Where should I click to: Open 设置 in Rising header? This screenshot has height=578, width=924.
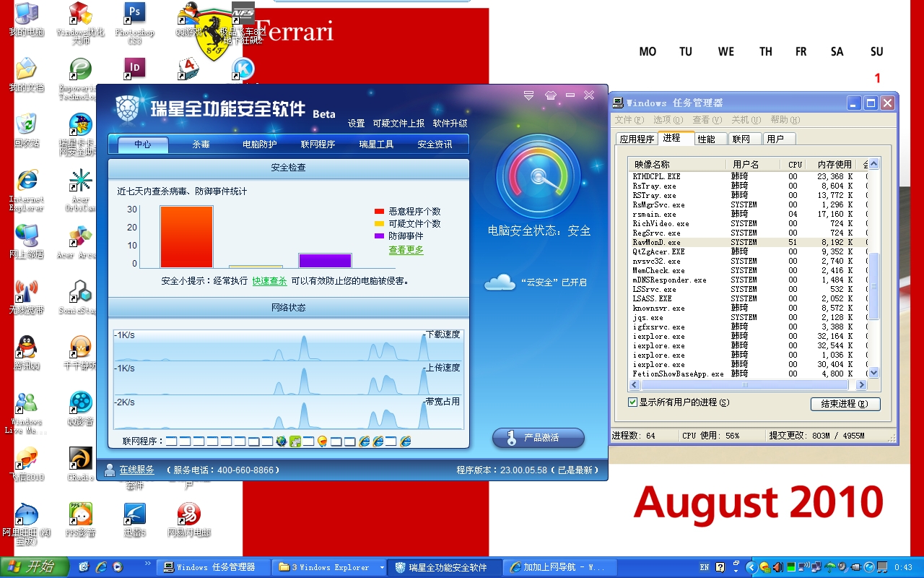tap(356, 124)
